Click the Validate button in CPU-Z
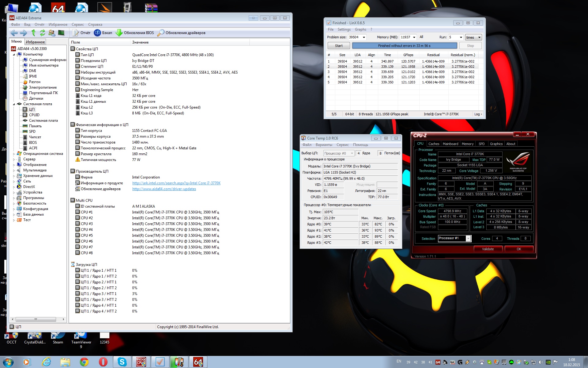Screen dimensions: 588x368 (488, 249)
